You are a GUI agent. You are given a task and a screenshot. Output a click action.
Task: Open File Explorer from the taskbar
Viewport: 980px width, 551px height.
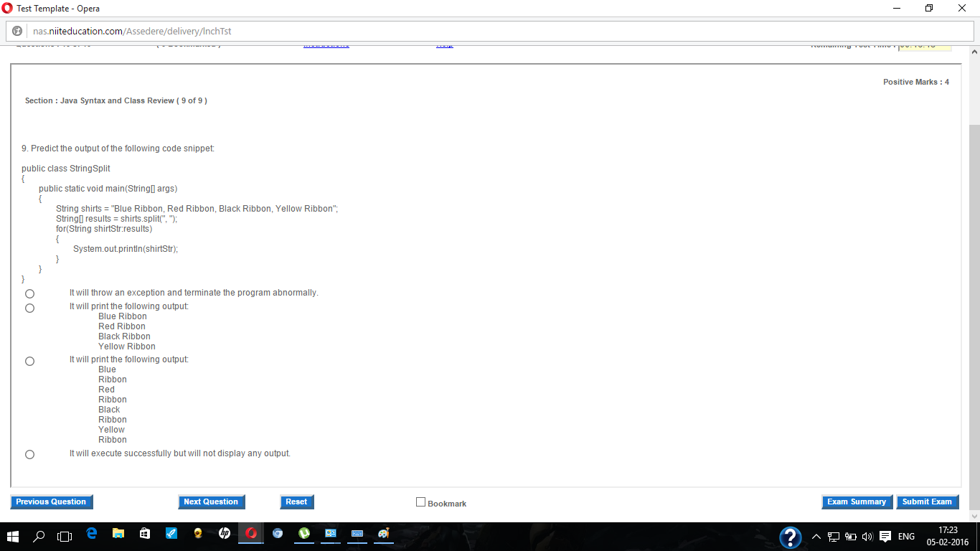coord(117,535)
